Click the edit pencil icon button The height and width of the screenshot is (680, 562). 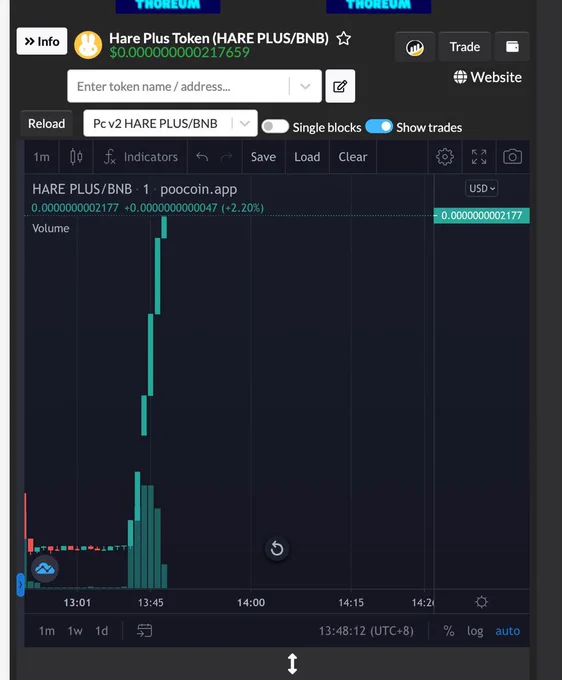(340, 86)
